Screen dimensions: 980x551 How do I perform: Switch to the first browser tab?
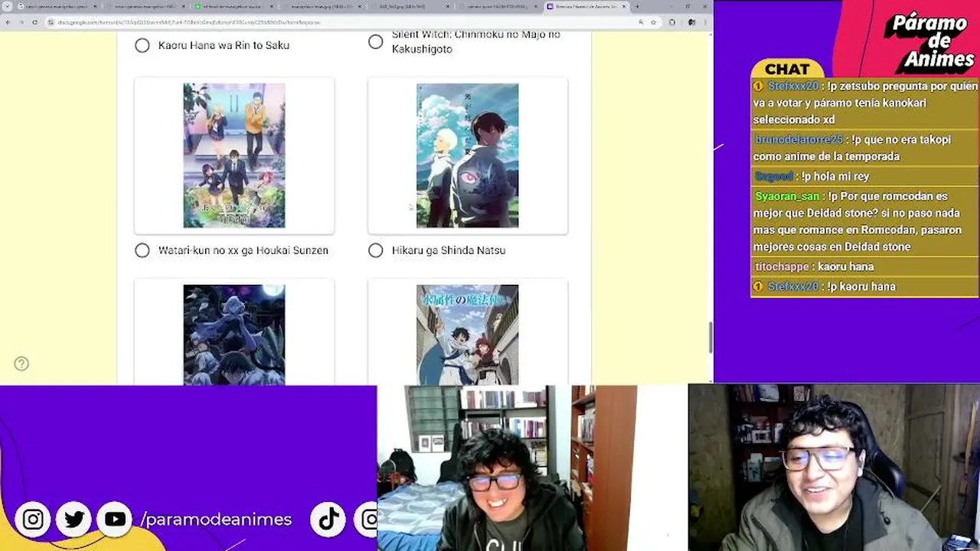pyautogui.click(x=57, y=7)
